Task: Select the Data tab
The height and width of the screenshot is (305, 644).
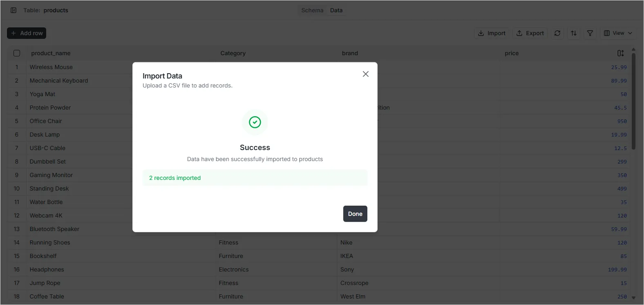Action: pyautogui.click(x=336, y=10)
